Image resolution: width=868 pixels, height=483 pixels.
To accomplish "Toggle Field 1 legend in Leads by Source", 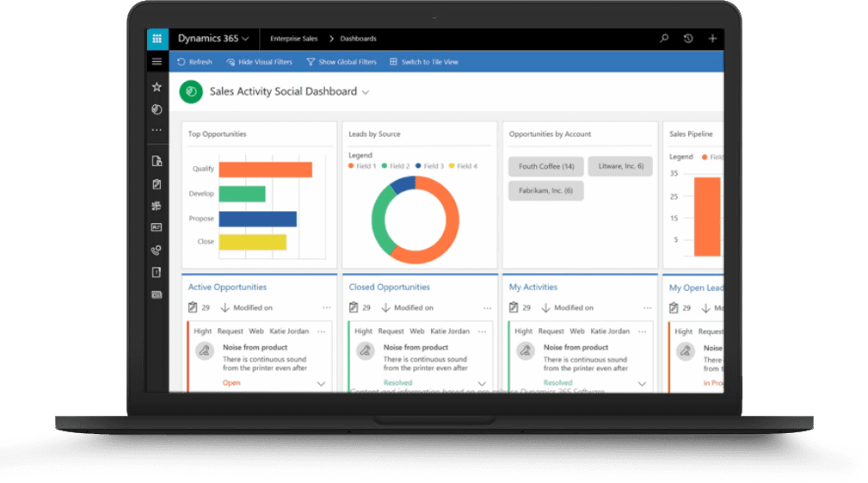I will (x=362, y=166).
